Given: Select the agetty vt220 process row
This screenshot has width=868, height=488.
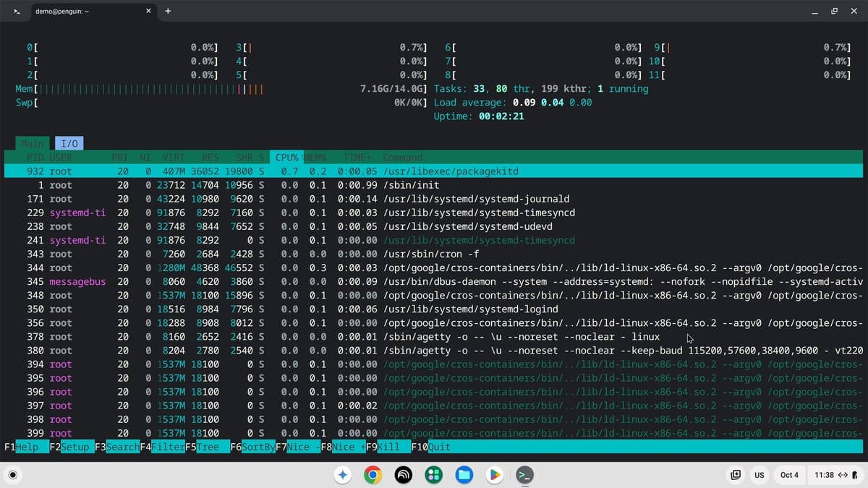Looking at the screenshot, I should (434, 351).
